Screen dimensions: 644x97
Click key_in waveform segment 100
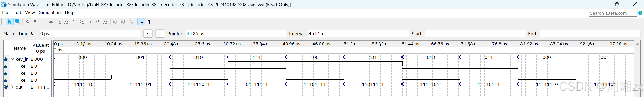coord(315,57)
